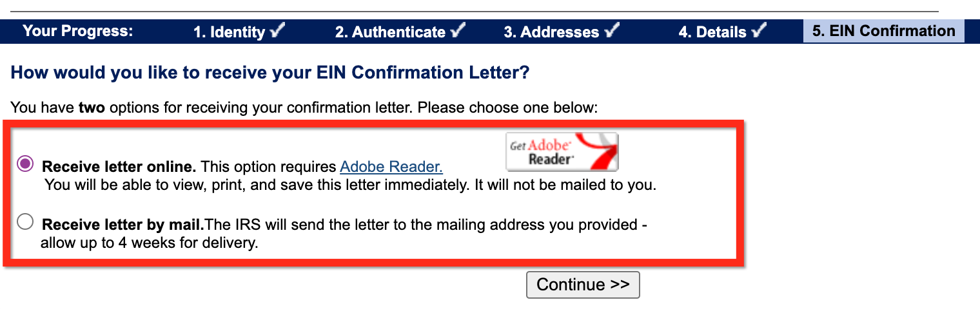Click the checkmark next to Details step
The image size is (980, 309).
(x=759, y=30)
